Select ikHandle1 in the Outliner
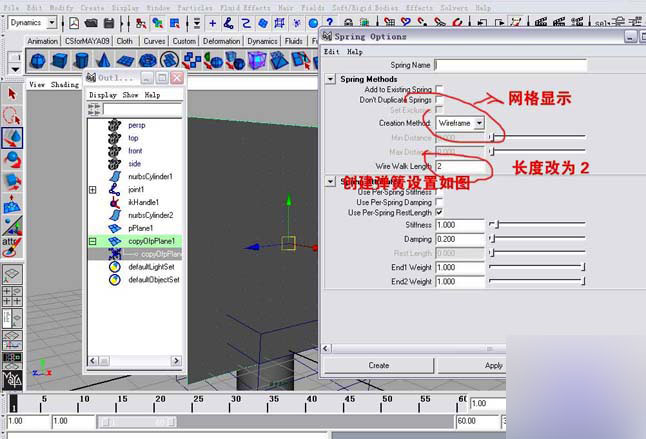This screenshot has width=646, height=439. (143, 203)
